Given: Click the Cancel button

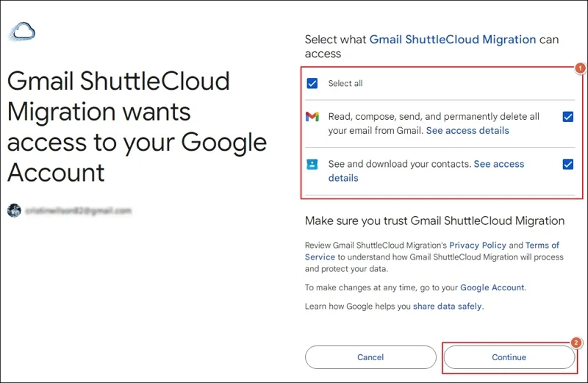Looking at the screenshot, I should pos(370,357).
